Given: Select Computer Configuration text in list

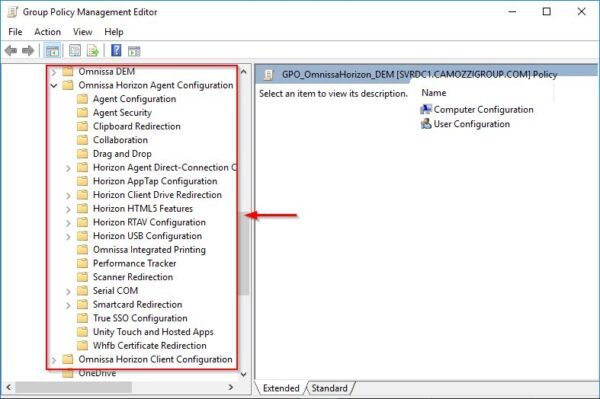Looking at the screenshot, I should click(x=483, y=109).
